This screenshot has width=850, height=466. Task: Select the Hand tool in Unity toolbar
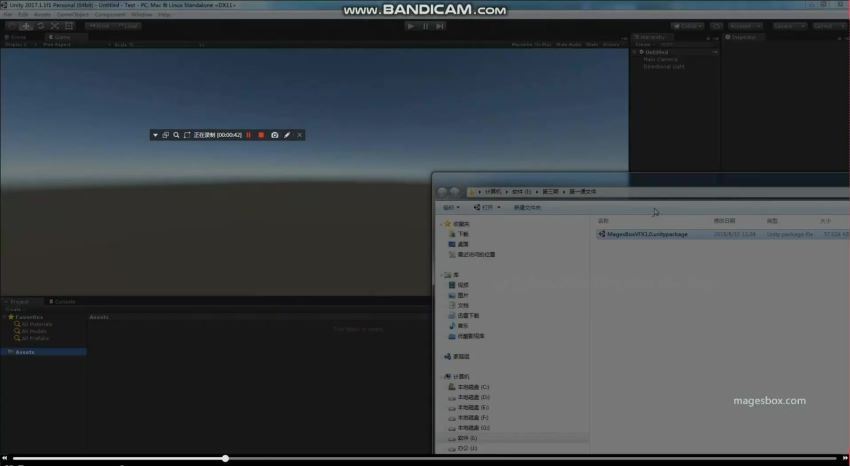point(12,26)
